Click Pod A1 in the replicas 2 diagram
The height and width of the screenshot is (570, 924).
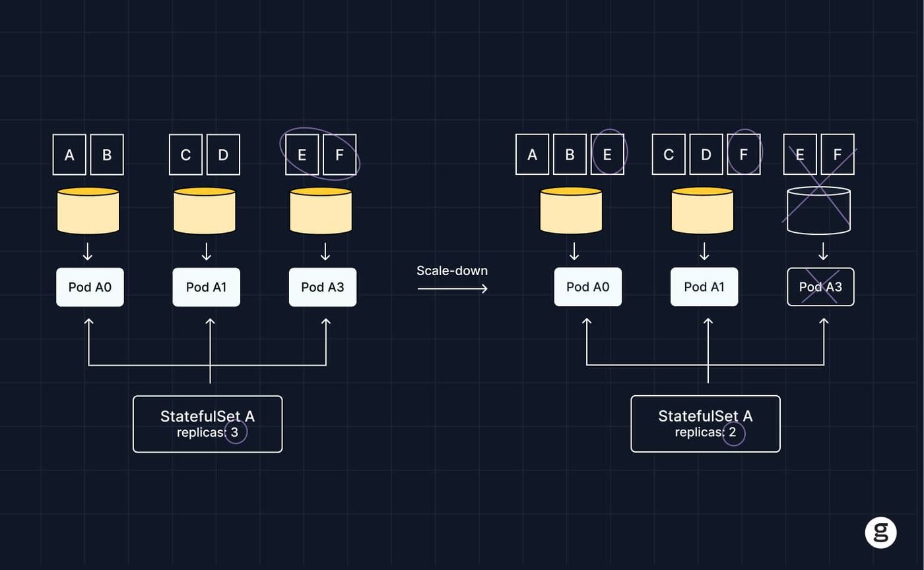pos(704,287)
